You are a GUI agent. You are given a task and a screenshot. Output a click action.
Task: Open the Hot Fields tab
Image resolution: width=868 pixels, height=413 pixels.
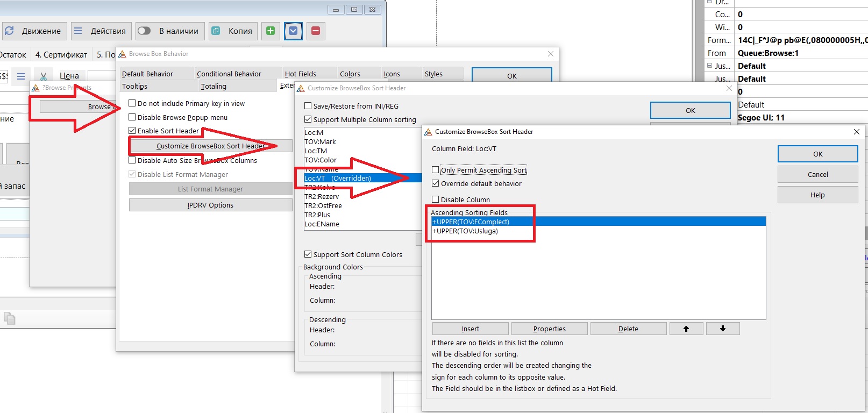tap(300, 74)
